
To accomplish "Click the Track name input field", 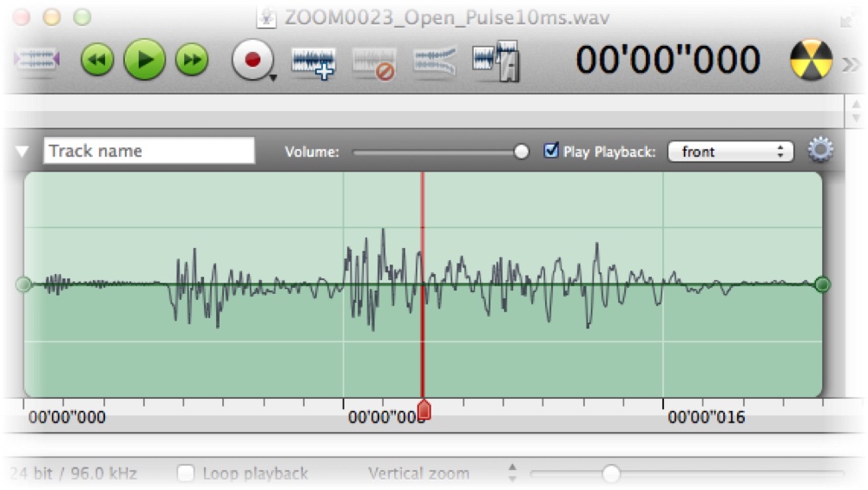I will click(149, 150).
